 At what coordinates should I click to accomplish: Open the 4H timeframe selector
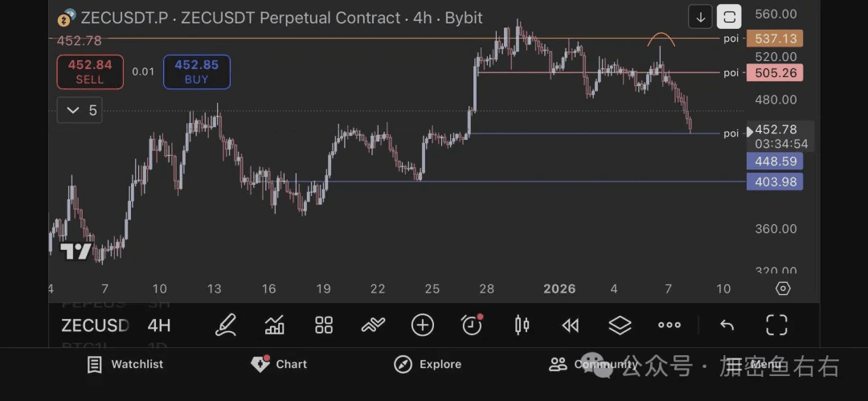click(159, 325)
